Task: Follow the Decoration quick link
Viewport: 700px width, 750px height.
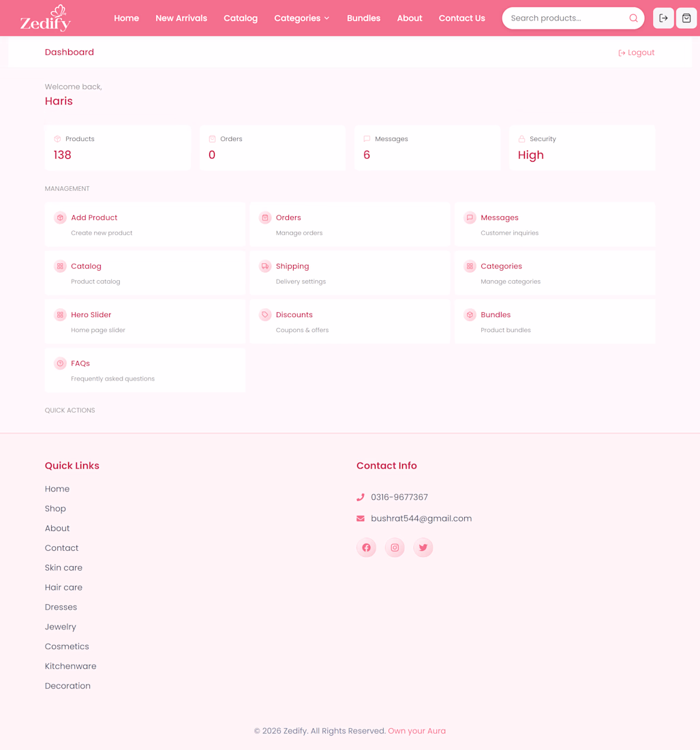Action: (x=67, y=686)
